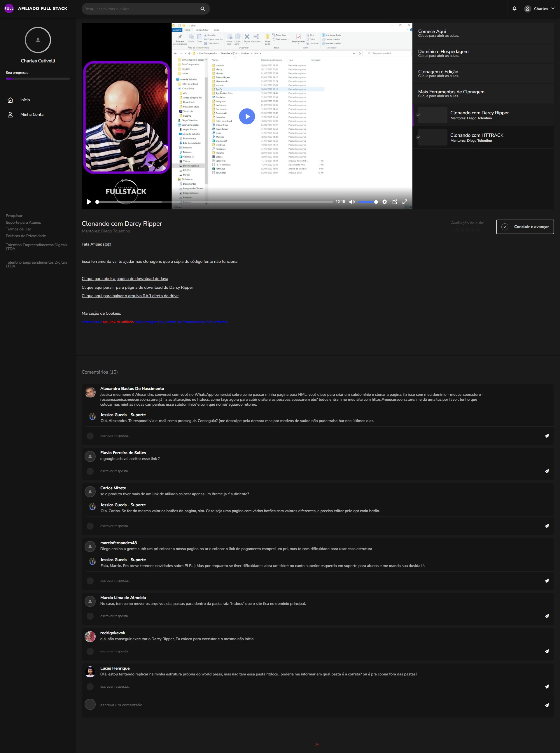This screenshot has height=753, width=560.
Task: Click the video pop-out icon
Action: point(395,202)
